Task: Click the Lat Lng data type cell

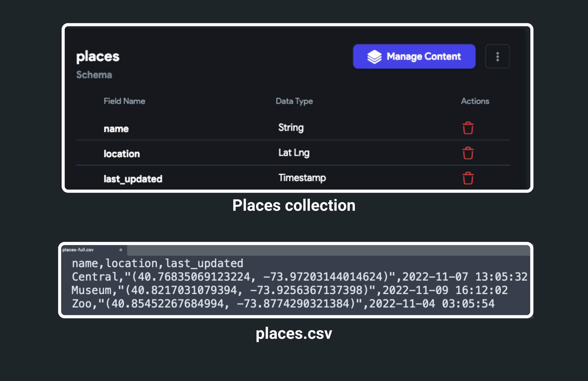Action: (x=294, y=153)
